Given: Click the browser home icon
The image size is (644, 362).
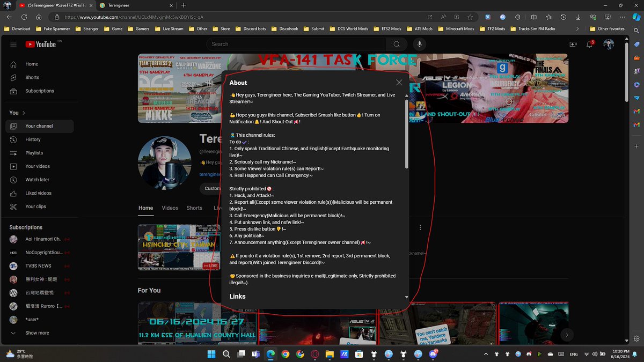Looking at the screenshot, I should point(39,17).
